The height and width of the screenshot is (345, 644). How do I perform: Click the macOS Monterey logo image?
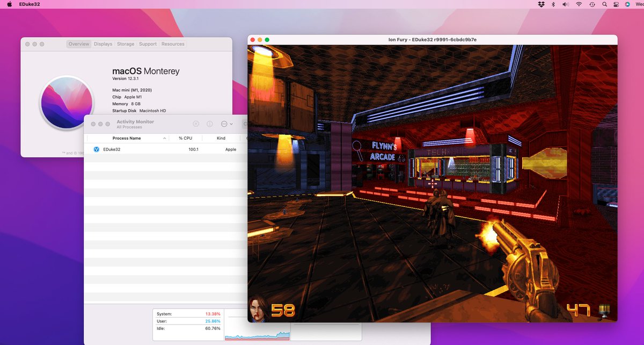(67, 103)
